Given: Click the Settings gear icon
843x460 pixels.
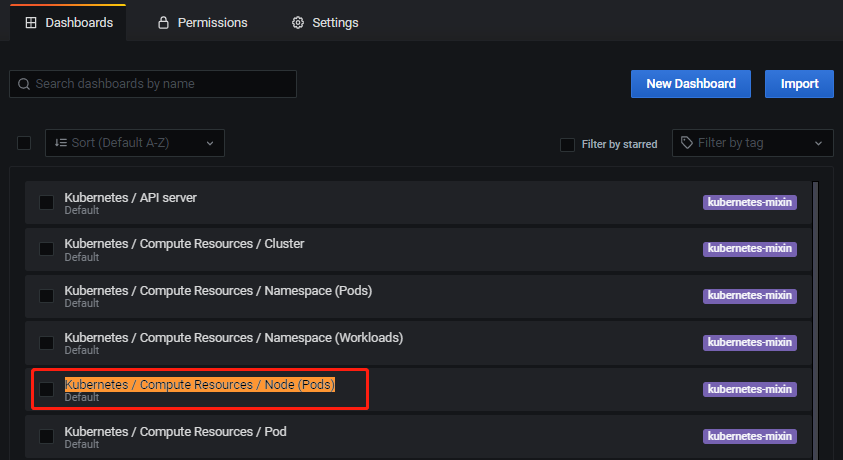Looking at the screenshot, I should [297, 22].
